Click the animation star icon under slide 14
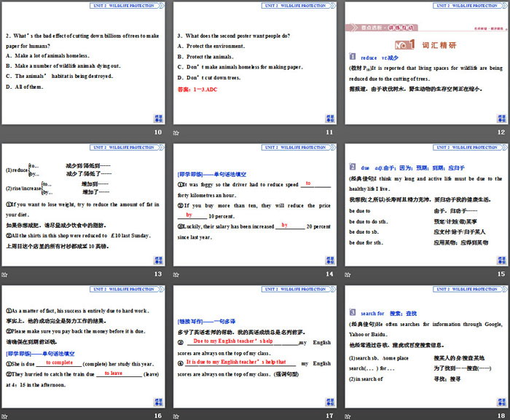Screen dimensions: 510x420 pyautogui.click(x=176, y=274)
